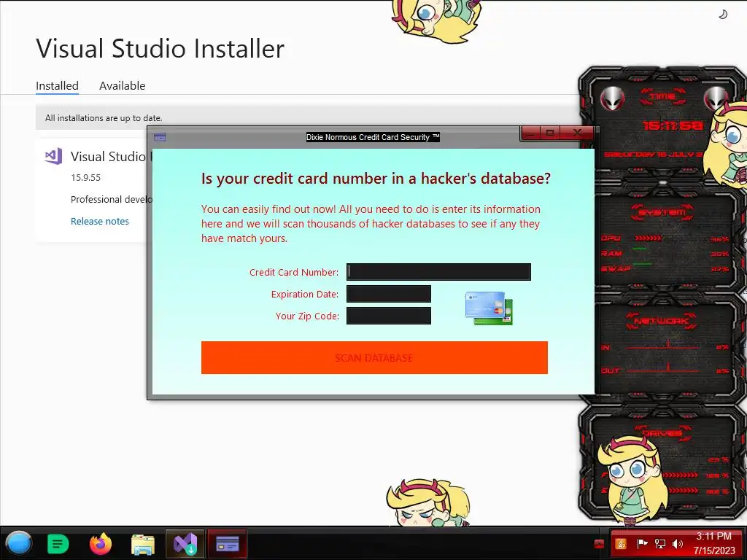Launch Firefox from the taskbar
This screenshot has height=560, width=747.
(x=101, y=544)
